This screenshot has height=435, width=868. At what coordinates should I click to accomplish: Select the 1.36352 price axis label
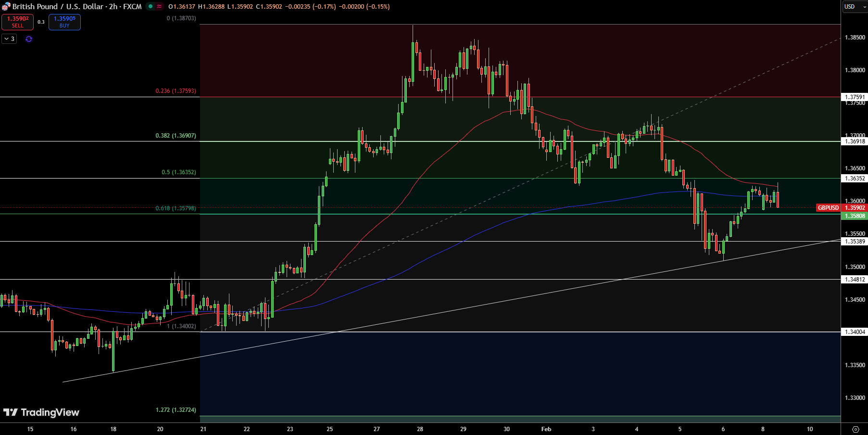[x=855, y=179]
